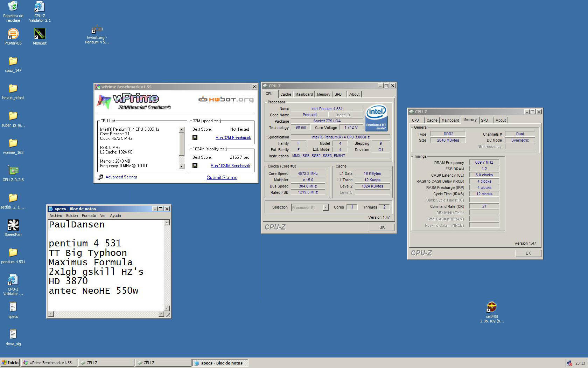Open the hwbot.org Pentium 4 shortcut
This screenshot has width=588, height=368.
click(x=97, y=34)
